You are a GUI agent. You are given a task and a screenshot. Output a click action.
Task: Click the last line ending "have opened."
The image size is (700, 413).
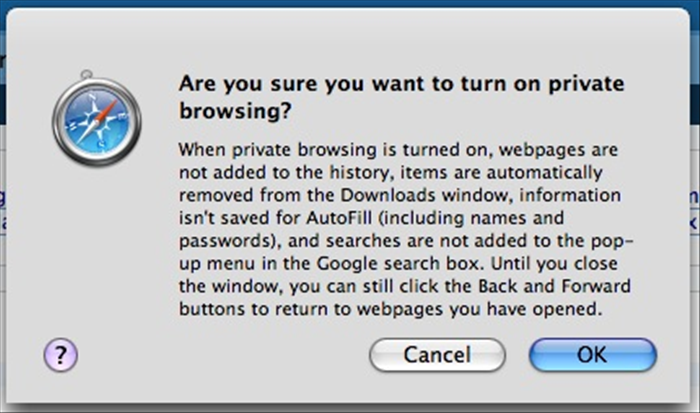point(391,309)
